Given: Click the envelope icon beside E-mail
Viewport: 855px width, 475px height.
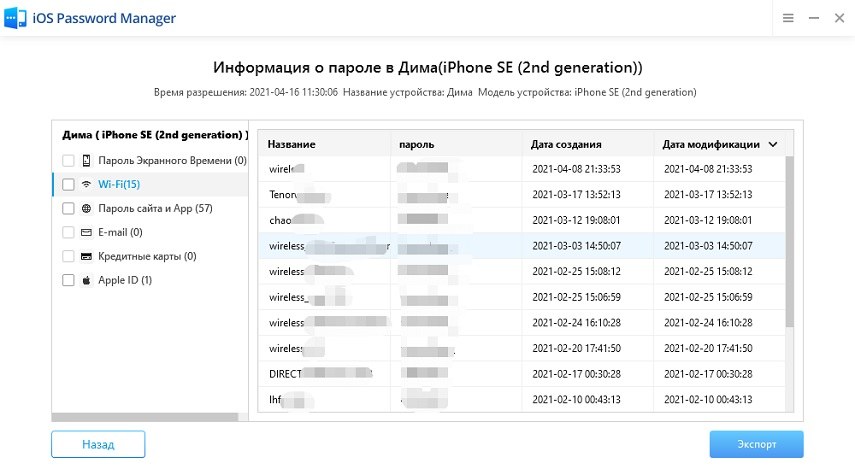Looking at the screenshot, I should coord(86,232).
